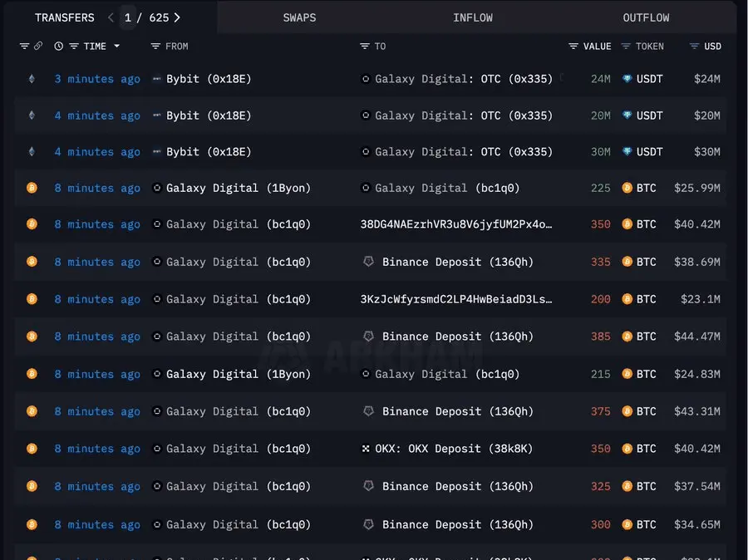Image resolution: width=748 pixels, height=560 pixels.
Task: Open Binance Deposit (136Qh) in 385 BTC row
Action: point(457,336)
